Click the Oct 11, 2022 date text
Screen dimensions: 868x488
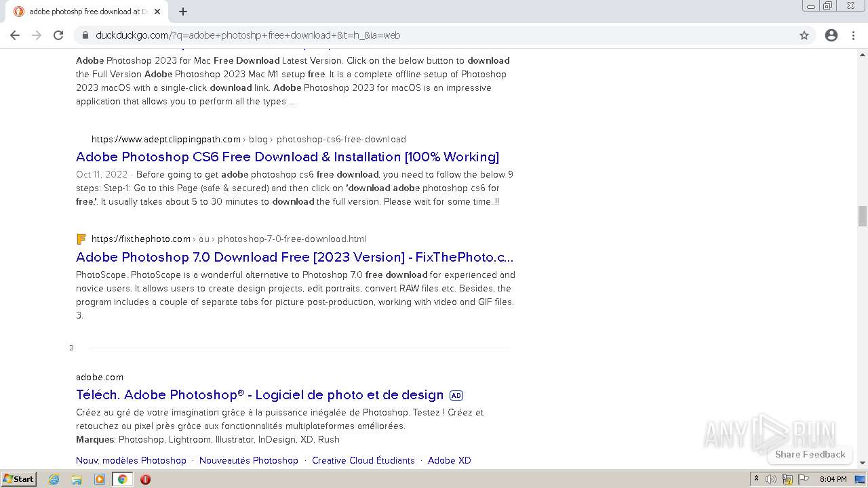tap(102, 174)
